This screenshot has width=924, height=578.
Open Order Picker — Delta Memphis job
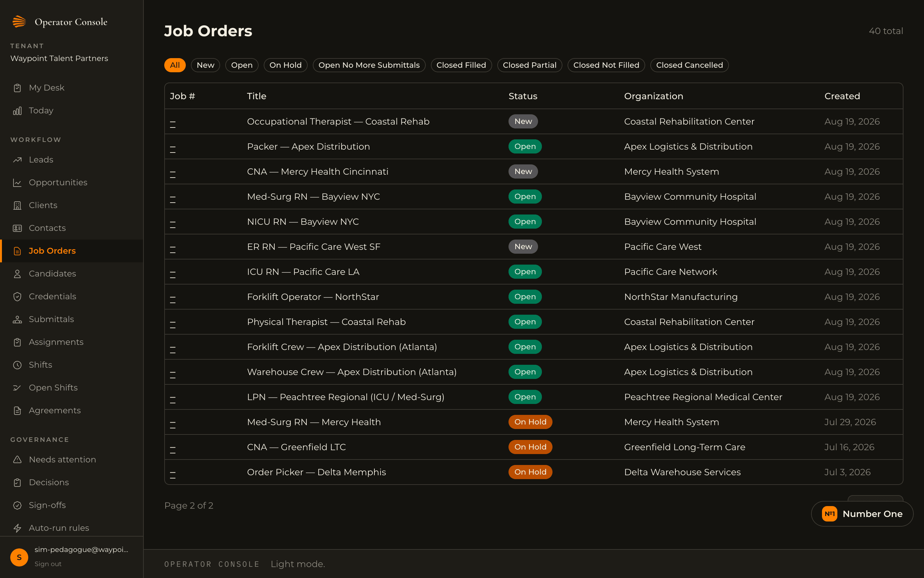(x=534, y=472)
